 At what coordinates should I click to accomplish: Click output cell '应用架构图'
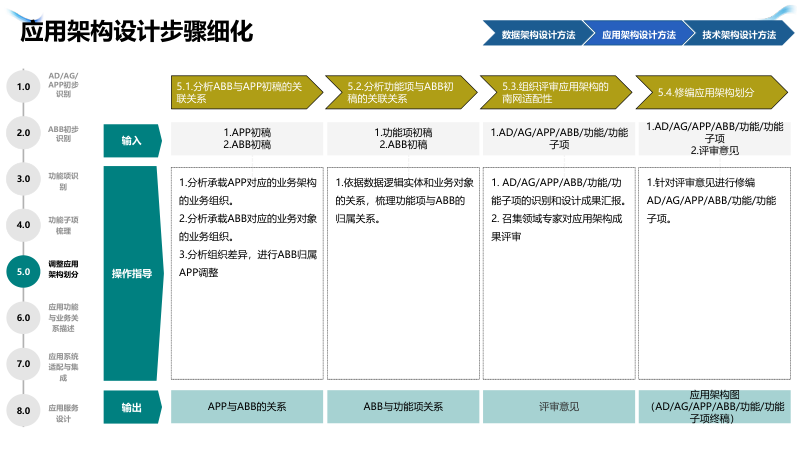click(x=714, y=407)
